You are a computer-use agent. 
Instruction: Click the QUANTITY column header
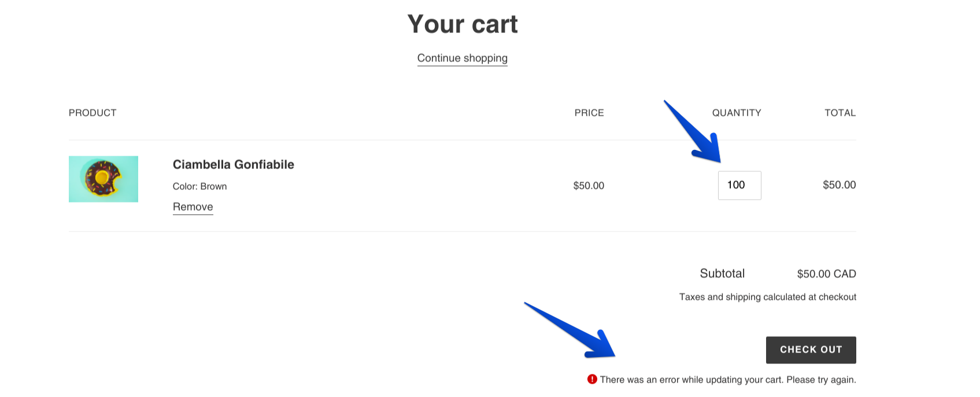click(736, 113)
